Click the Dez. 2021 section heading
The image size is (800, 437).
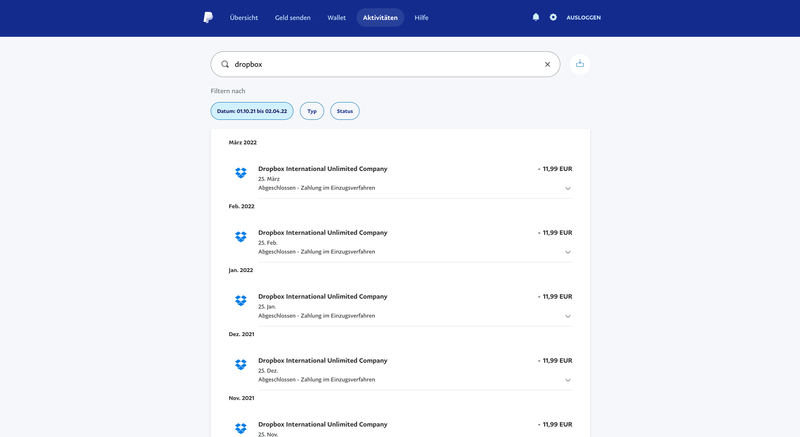click(x=241, y=335)
